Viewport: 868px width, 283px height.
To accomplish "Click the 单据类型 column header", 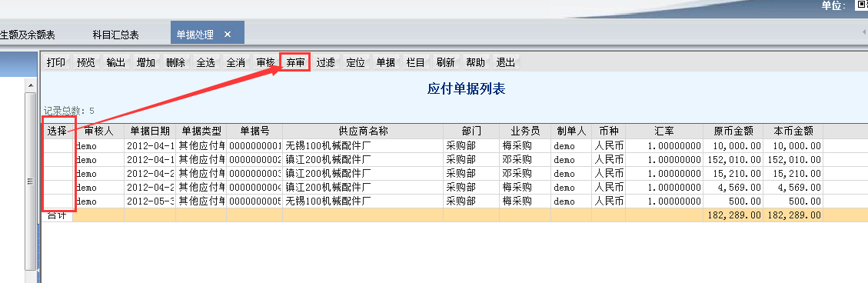I will click(201, 132).
